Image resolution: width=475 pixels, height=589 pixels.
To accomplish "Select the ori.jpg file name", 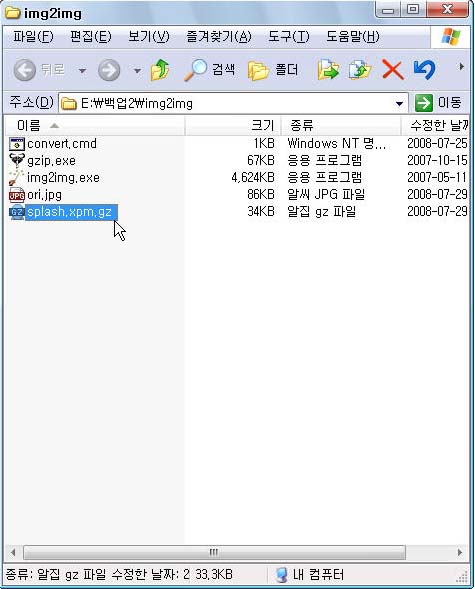I will coord(44,195).
